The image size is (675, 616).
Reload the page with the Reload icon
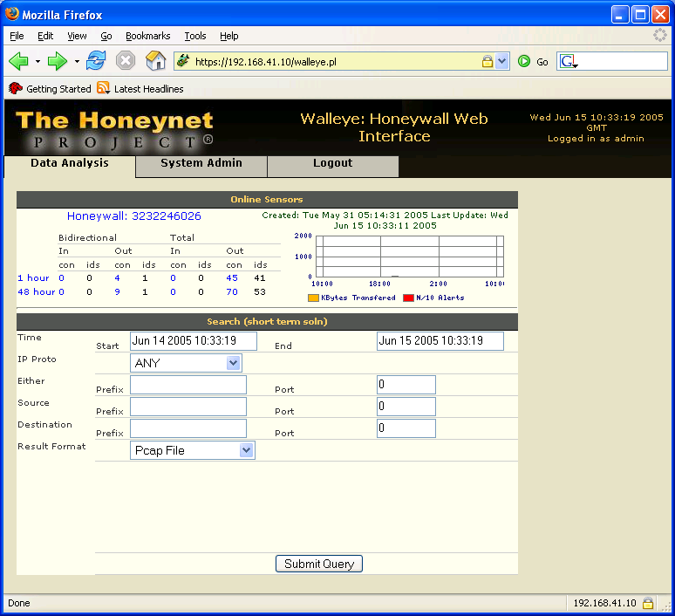96,61
